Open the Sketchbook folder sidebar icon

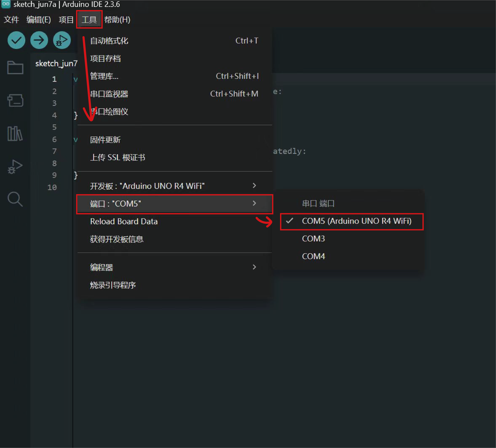pos(15,67)
